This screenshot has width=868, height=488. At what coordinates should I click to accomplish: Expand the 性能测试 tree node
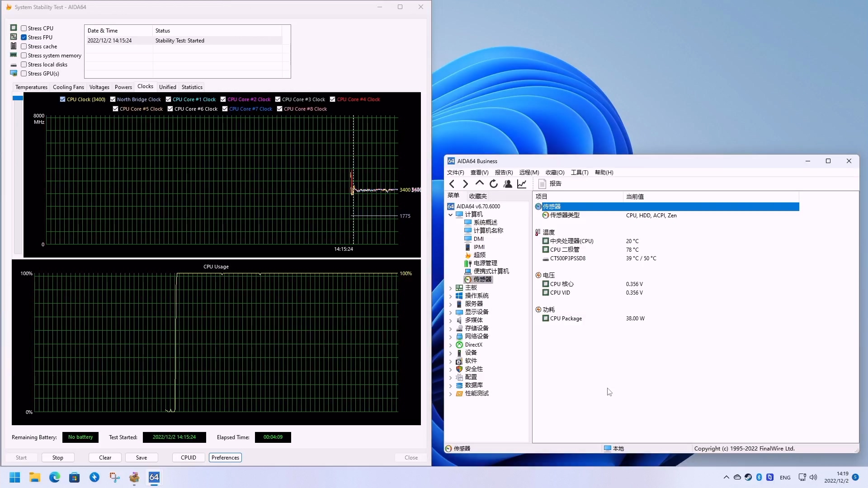[450, 394]
